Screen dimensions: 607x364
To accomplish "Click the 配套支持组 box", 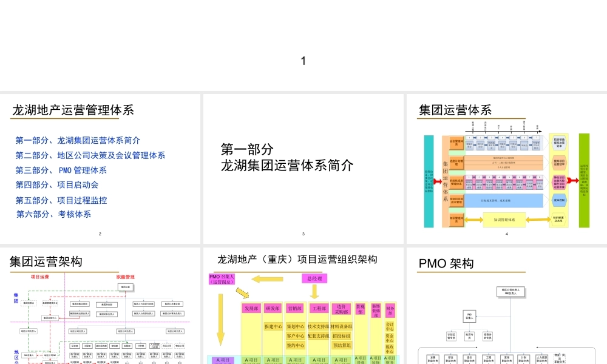I will point(318,335).
